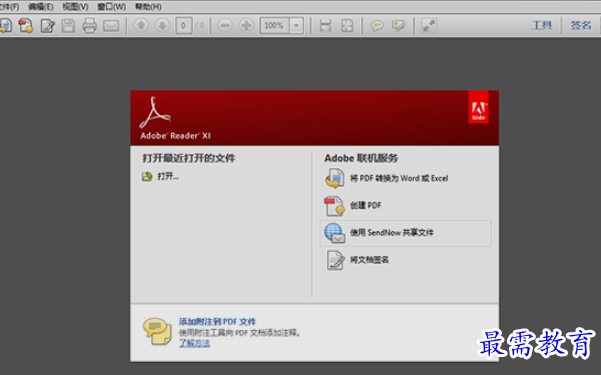This screenshot has width=601, height=375.
Task: Click the Learn how (了解方法) link
Action: click(194, 343)
